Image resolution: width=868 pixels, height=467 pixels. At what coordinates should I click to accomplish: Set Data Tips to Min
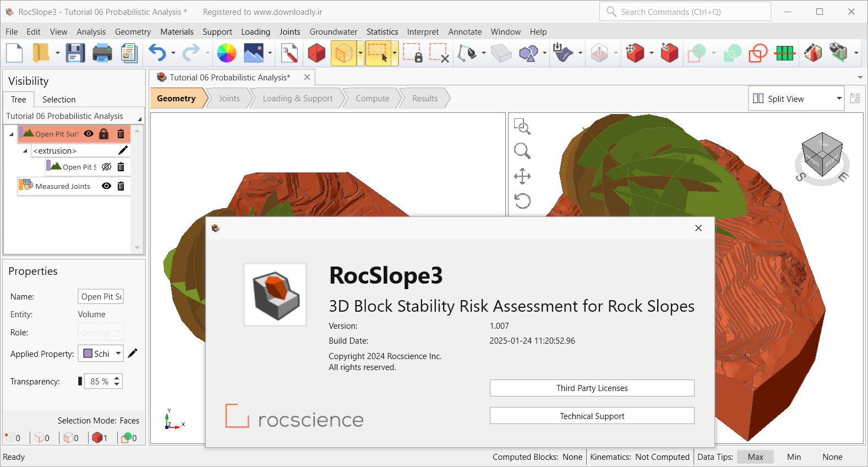tap(794, 457)
